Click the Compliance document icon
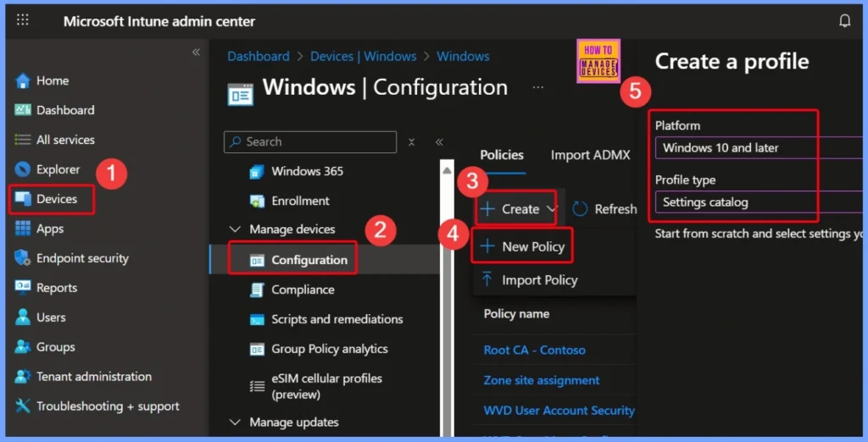Viewport: 868px width, 442px height. [257, 290]
